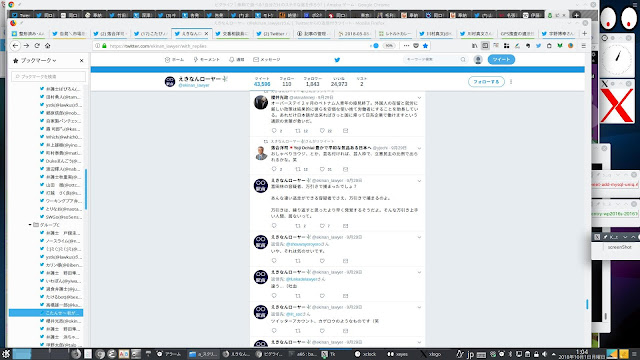640x360 pixels.
Task: Close the bookmarks sidebar with X
Action: 82,60
